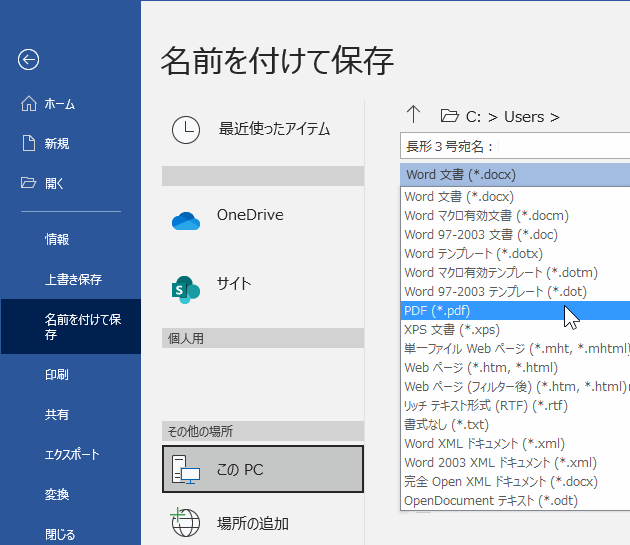Screen dimensions: 630x545
Task: Select the This PC computer icon
Action: [186, 469]
